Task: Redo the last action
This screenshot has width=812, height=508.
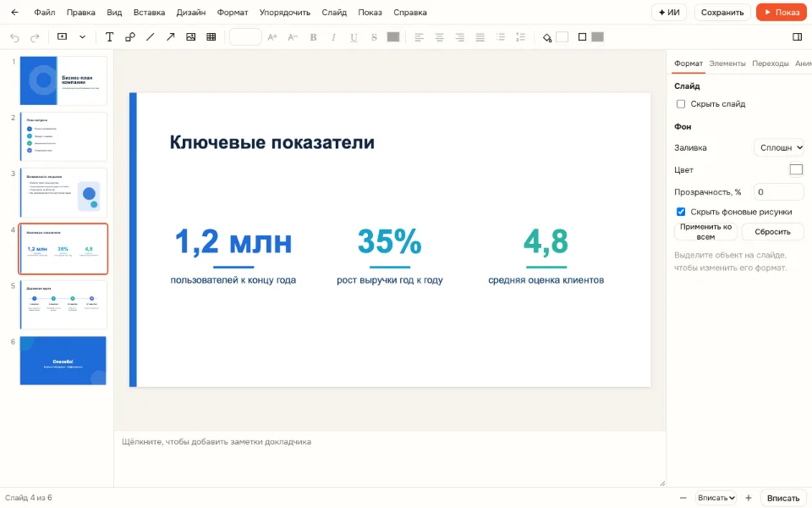Action: 35,37
